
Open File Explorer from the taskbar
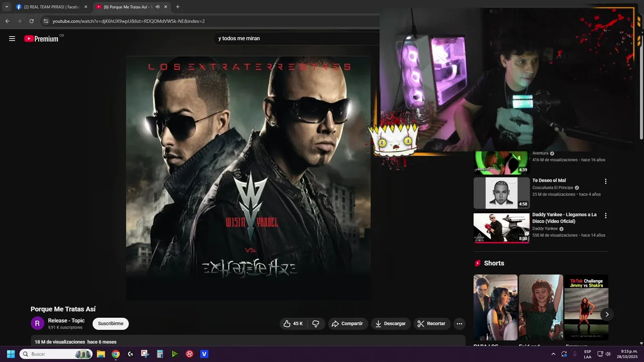101,354
